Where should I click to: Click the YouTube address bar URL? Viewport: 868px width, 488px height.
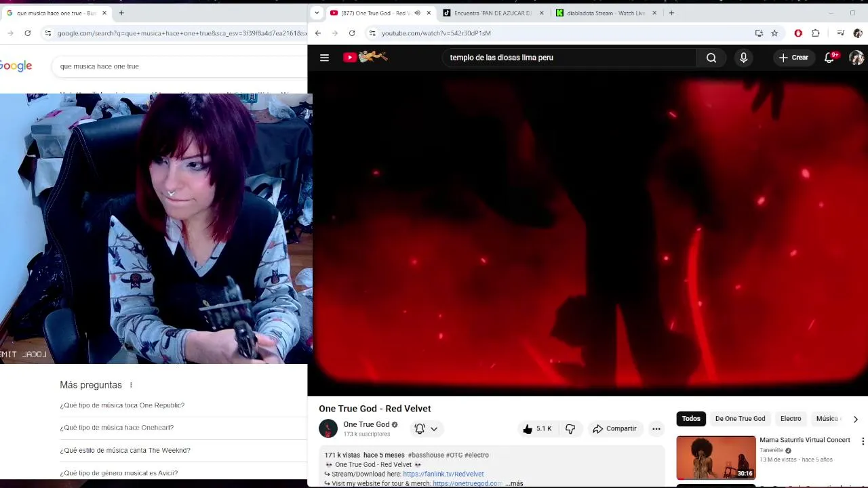pos(436,33)
